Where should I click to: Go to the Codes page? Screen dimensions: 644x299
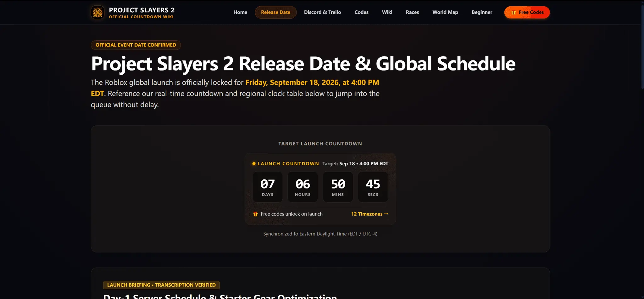pyautogui.click(x=361, y=12)
